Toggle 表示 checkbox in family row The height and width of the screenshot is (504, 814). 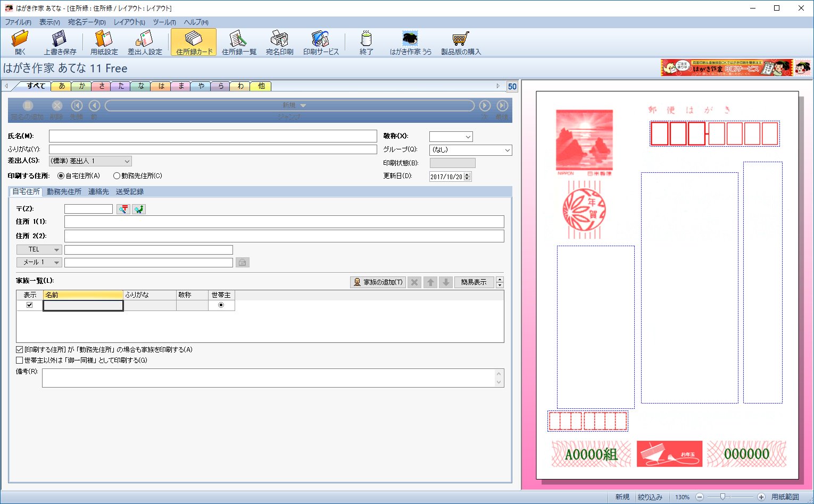pyautogui.click(x=29, y=305)
